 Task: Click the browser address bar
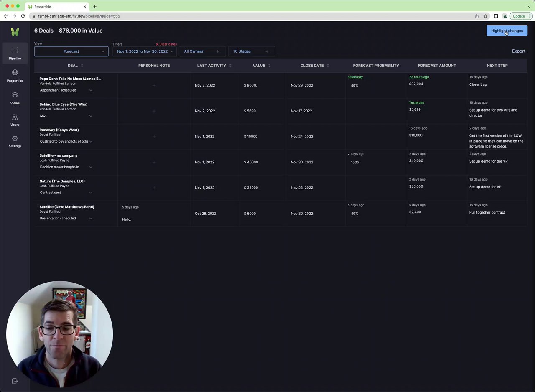tap(251, 16)
